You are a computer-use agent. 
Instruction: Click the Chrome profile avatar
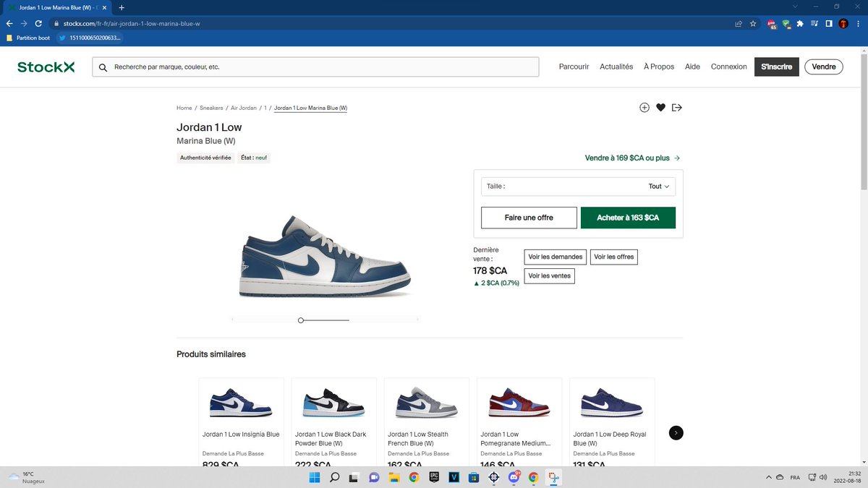pos(843,23)
